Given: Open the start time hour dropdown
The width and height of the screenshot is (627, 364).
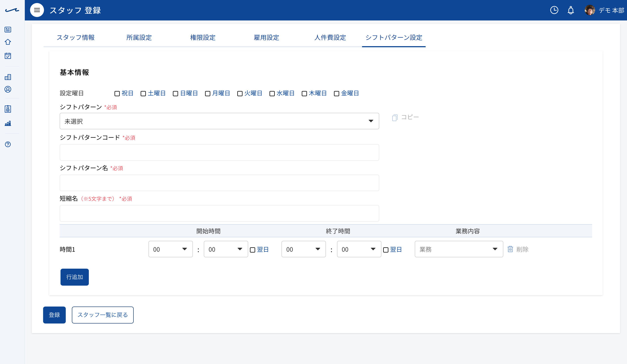Looking at the screenshot, I should click(170, 249).
